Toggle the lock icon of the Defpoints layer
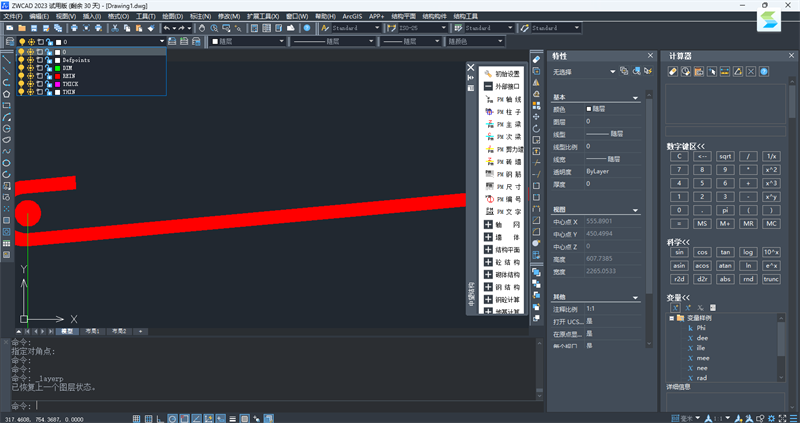This screenshot has height=423, width=800. [x=49, y=60]
